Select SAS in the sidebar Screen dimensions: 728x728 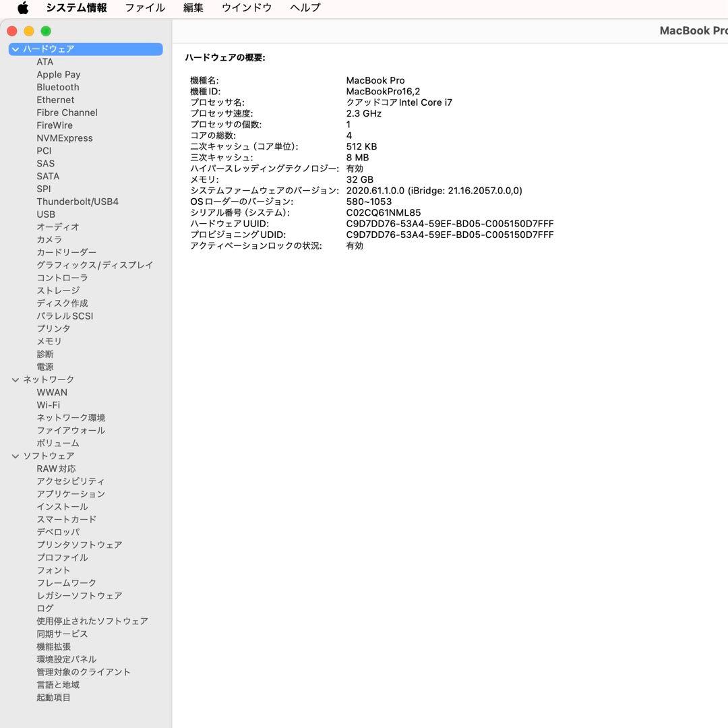pos(46,163)
